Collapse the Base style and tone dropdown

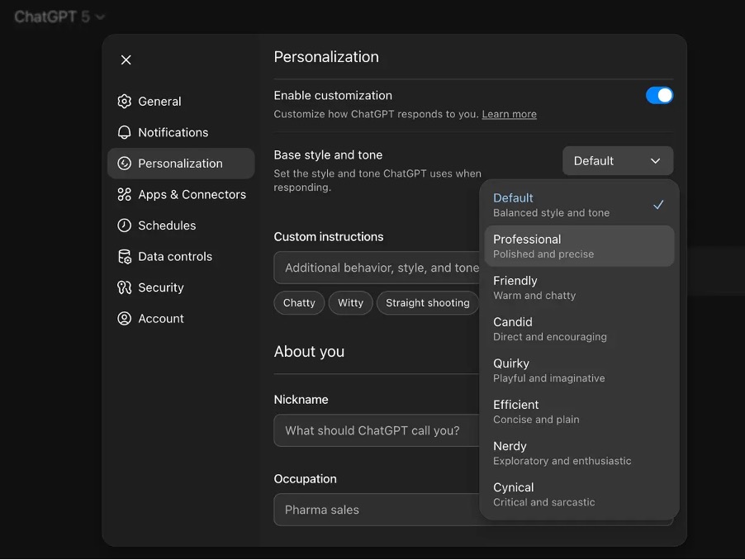[x=617, y=161]
